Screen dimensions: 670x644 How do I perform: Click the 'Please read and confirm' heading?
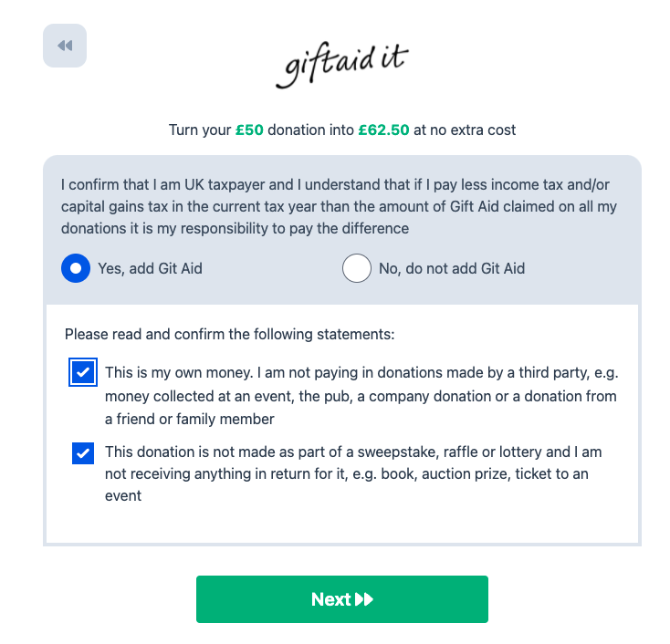[x=229, y=334]
